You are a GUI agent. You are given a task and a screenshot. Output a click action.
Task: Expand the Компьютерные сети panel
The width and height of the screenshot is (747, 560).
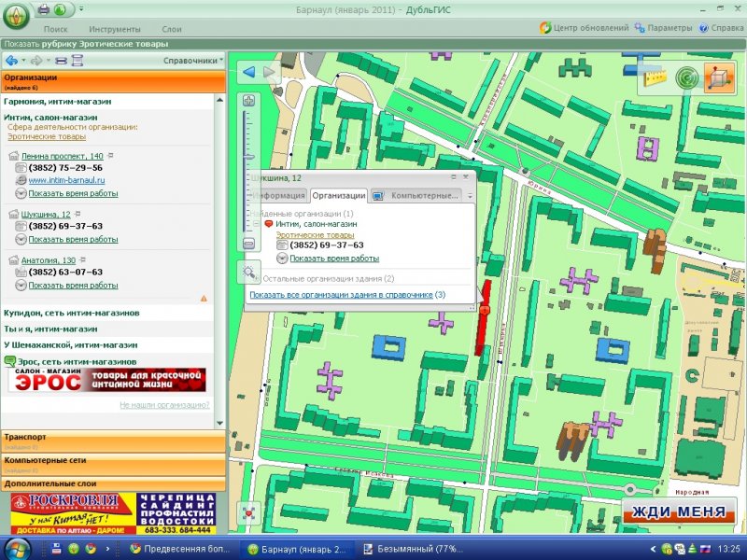tap(113, 465)
